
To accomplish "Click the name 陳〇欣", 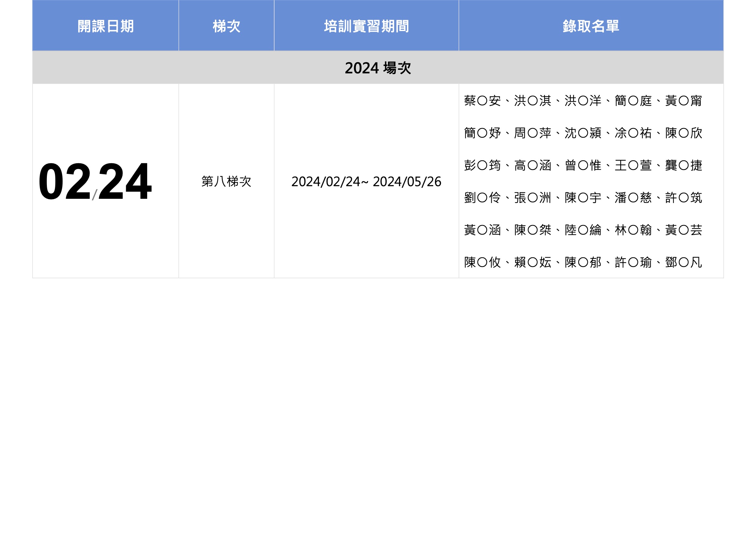I will pos(684,133).
